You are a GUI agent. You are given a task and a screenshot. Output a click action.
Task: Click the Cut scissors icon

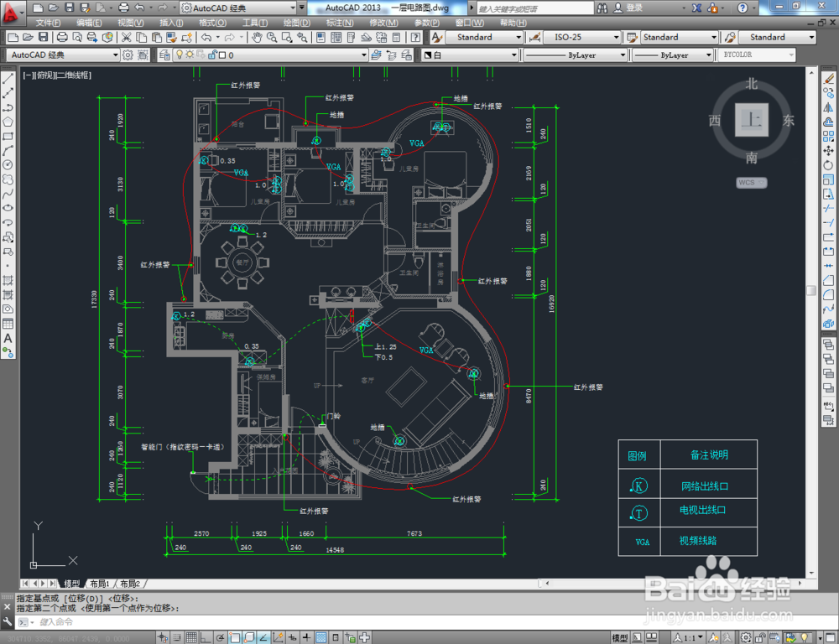tap(127, 37)
